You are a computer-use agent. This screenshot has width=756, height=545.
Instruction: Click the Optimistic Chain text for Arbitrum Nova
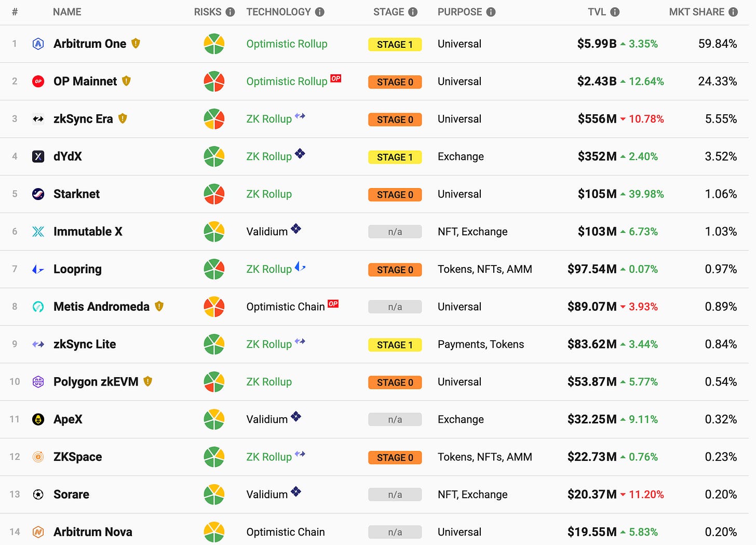[286, 532]
